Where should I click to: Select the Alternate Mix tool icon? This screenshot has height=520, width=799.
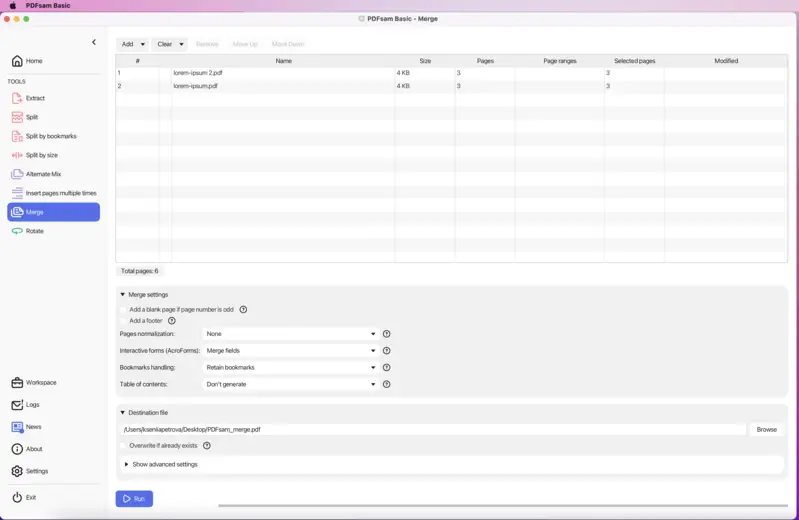click(17, 174)
